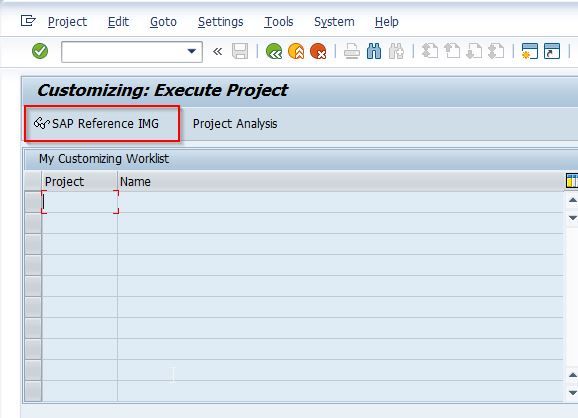This screenshot has height=418, width=578.
Task: Click the Project Analysis button
Action: pyautogui.click(x=235, y=123)
